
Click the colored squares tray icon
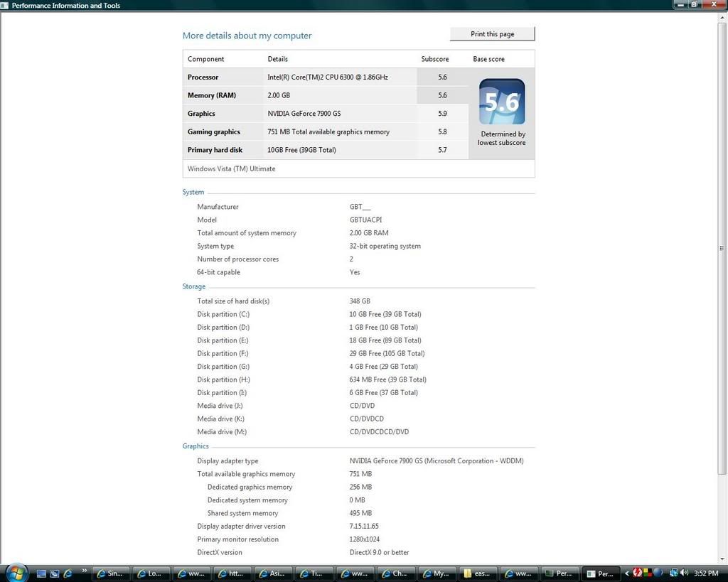(647, 573)
